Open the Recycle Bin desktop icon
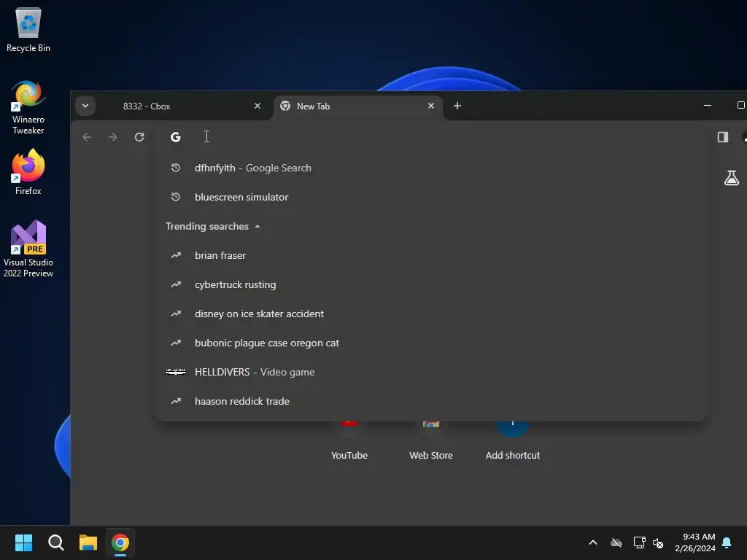 pyautogui.click(x=28, y=29)
